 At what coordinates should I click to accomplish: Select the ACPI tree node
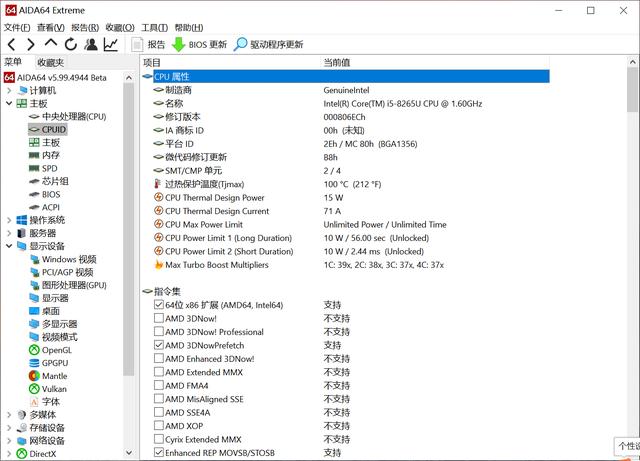(51, 207)
